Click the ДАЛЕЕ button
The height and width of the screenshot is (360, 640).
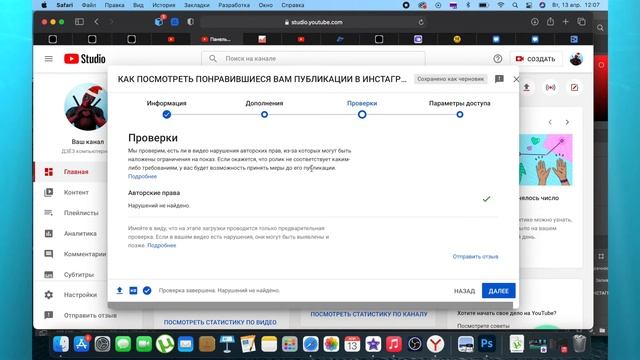(498, 291)
